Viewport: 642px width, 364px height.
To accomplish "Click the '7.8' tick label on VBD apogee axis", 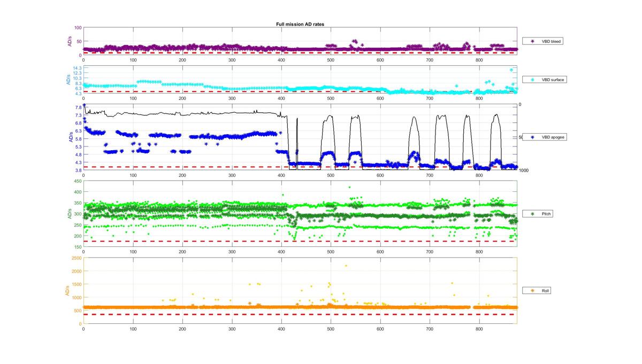I will 79,107.
